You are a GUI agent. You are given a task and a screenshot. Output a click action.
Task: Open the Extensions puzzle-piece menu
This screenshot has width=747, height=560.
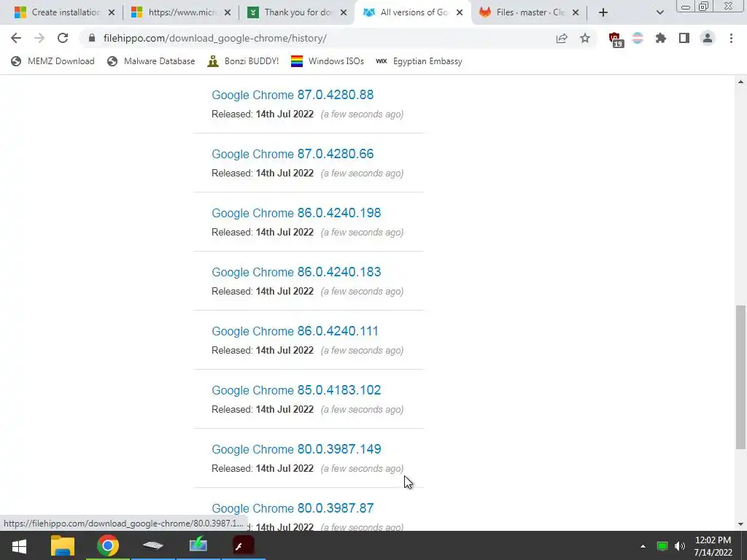pos(661,38)
